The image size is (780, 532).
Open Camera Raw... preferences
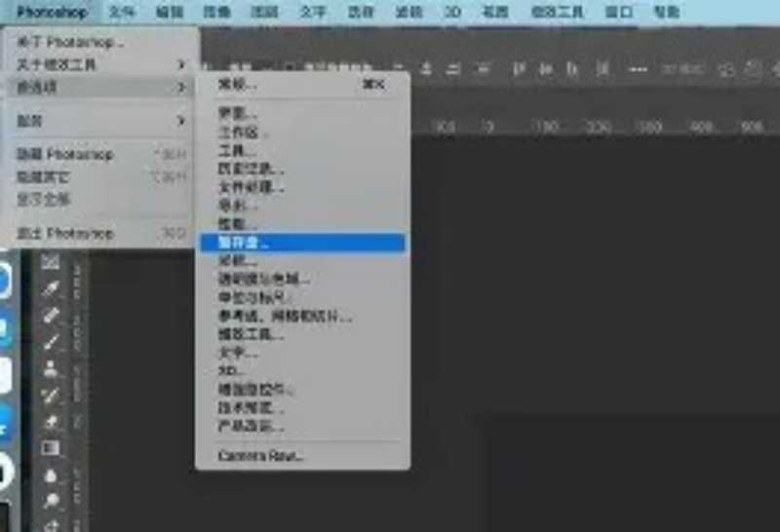(x=302, y=455)
